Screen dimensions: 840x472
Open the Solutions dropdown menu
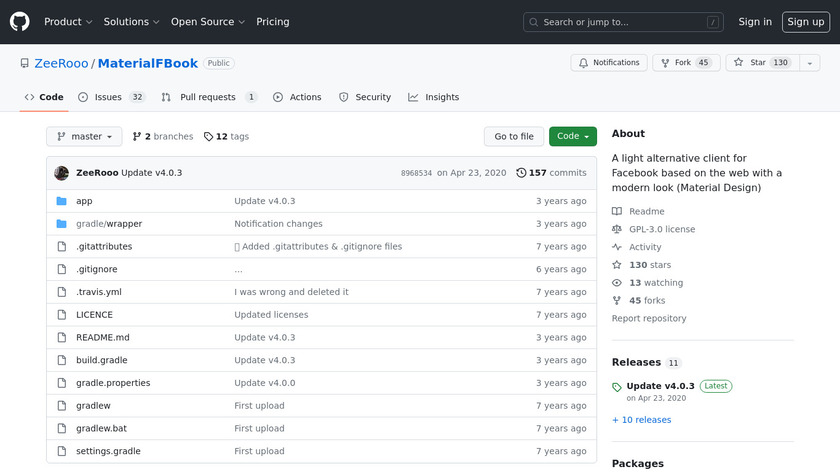tap(131, 22)
